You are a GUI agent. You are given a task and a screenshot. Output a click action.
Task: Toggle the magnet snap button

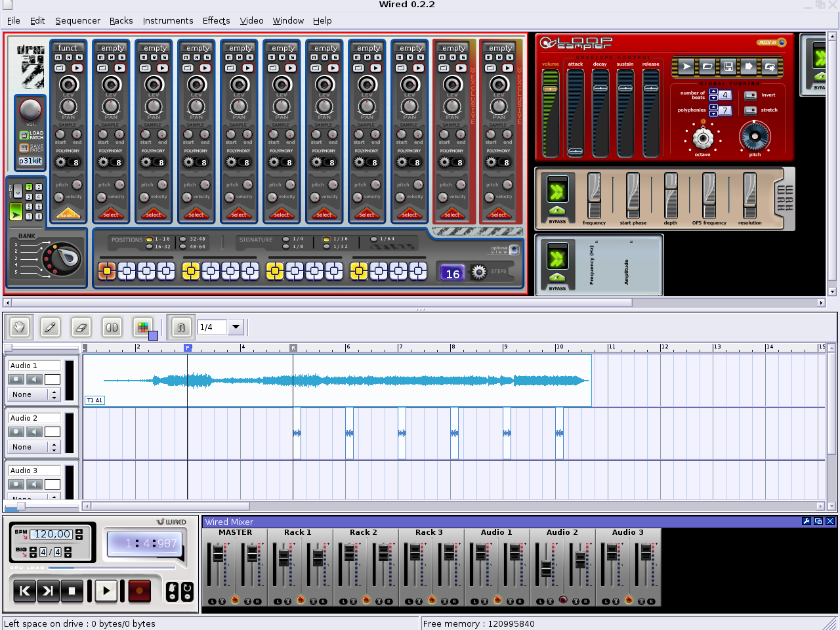(x=180, y=327)
